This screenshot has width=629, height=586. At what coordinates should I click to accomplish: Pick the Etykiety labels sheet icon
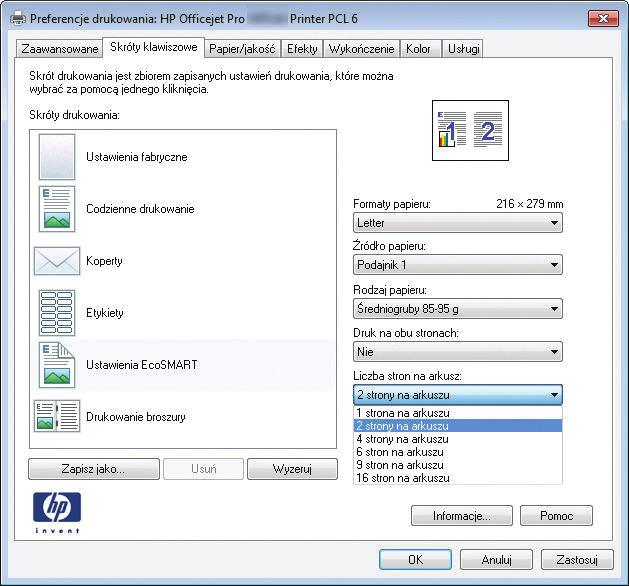pyautogui.click(x=57, y=313)
